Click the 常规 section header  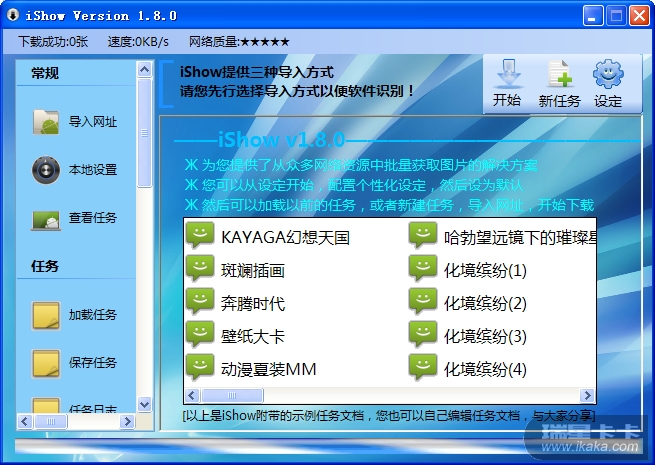(x=45, y=73)
